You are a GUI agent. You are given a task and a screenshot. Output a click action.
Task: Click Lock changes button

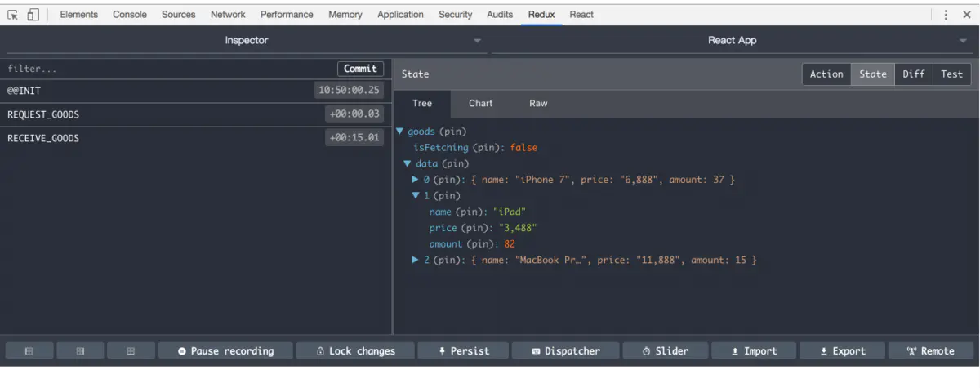click(x=356, y=351)
